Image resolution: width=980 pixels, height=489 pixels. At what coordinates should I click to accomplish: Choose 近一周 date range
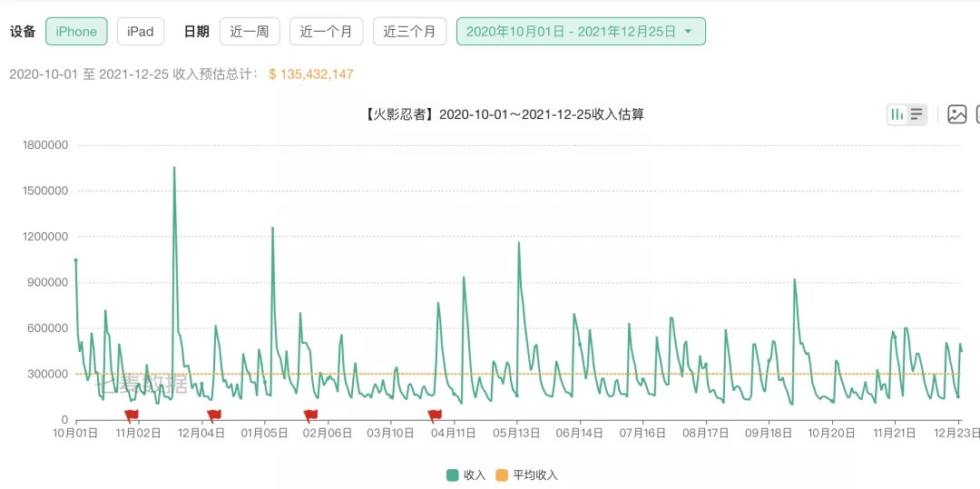coord(250,31)
